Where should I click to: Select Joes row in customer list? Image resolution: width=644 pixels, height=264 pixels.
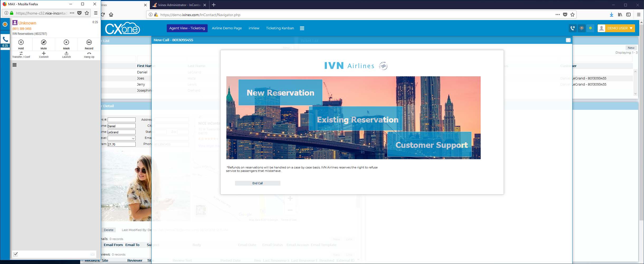tap(140, 78)
